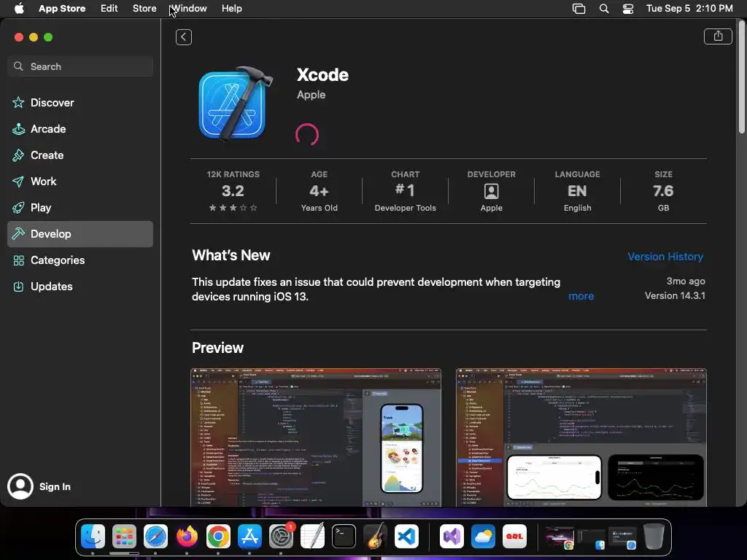Open the Version History link
This screenshot has width=747, height=560.
(665, 256)
